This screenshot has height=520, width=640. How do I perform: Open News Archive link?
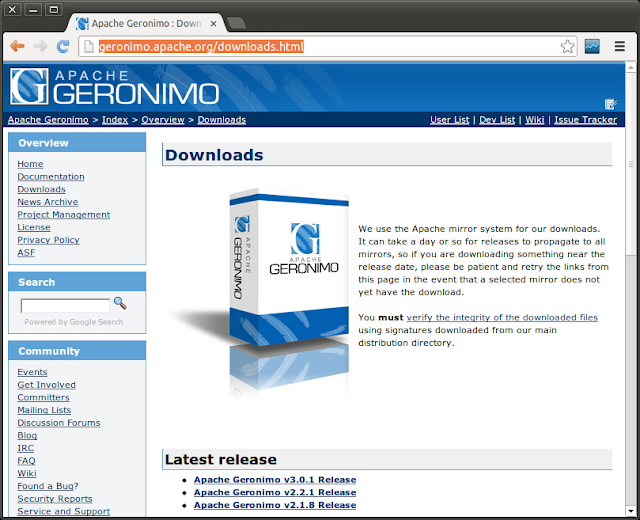pos(48,202)
